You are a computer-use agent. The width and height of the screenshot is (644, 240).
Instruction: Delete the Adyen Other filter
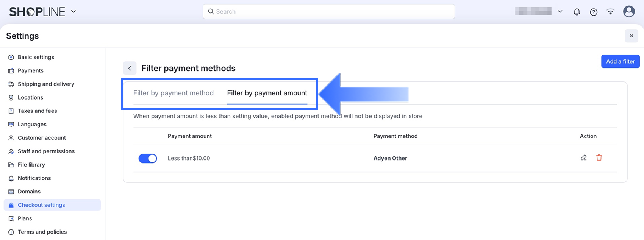(x=599, y=157)
